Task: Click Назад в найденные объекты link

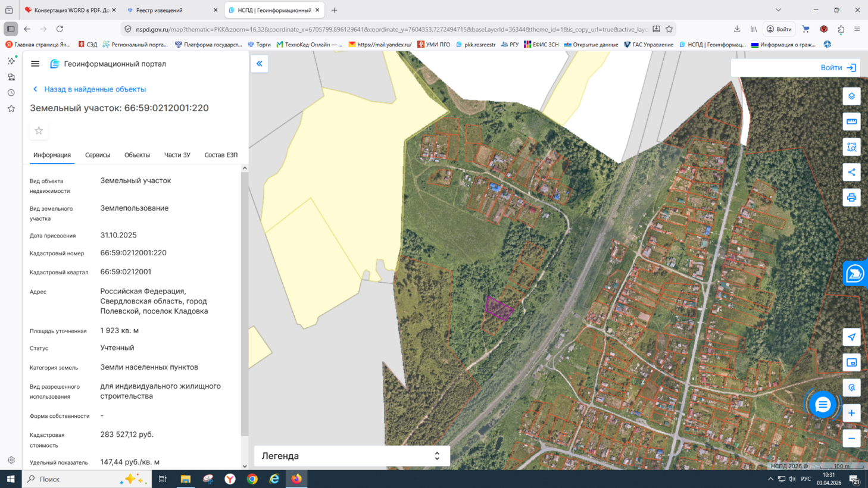Action: pos(94,89)
